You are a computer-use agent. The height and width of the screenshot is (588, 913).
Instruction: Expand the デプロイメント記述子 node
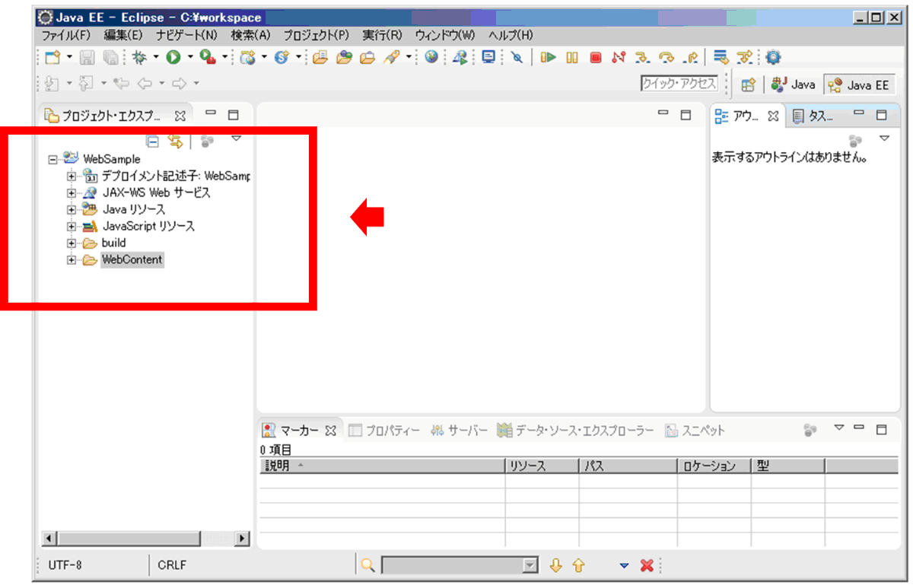[72, 176]
